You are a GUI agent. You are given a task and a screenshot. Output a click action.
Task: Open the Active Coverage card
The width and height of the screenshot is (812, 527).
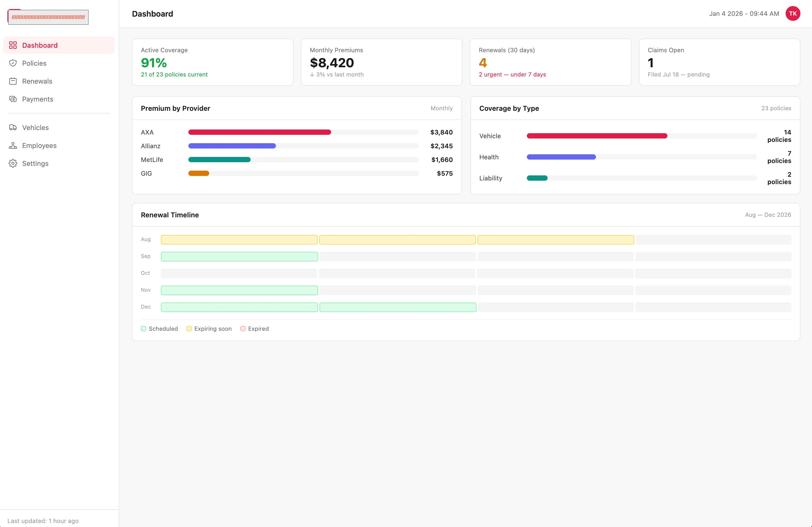click(x=213, y=62)
